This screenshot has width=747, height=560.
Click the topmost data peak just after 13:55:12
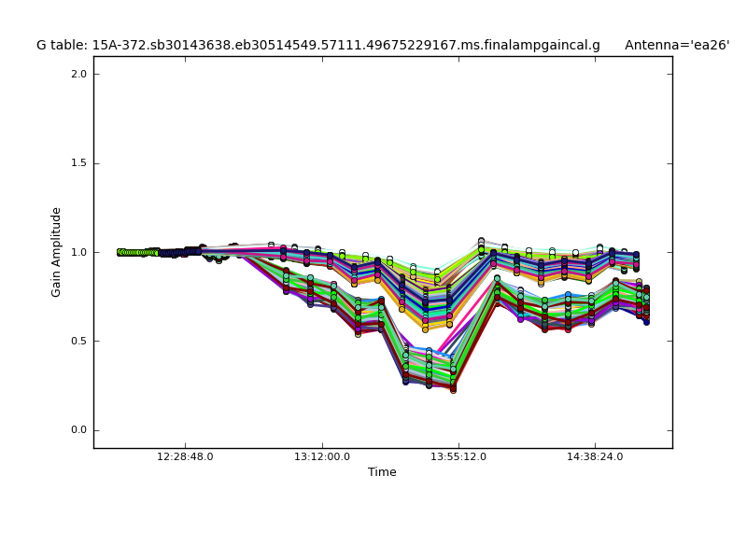click(481, 241)
